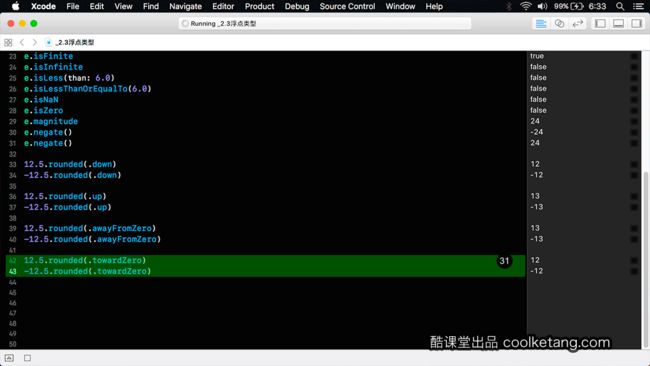Click the _2.3浮点类型 playground breadcrumb
The image size is (650, 366).
pos(70,42)
